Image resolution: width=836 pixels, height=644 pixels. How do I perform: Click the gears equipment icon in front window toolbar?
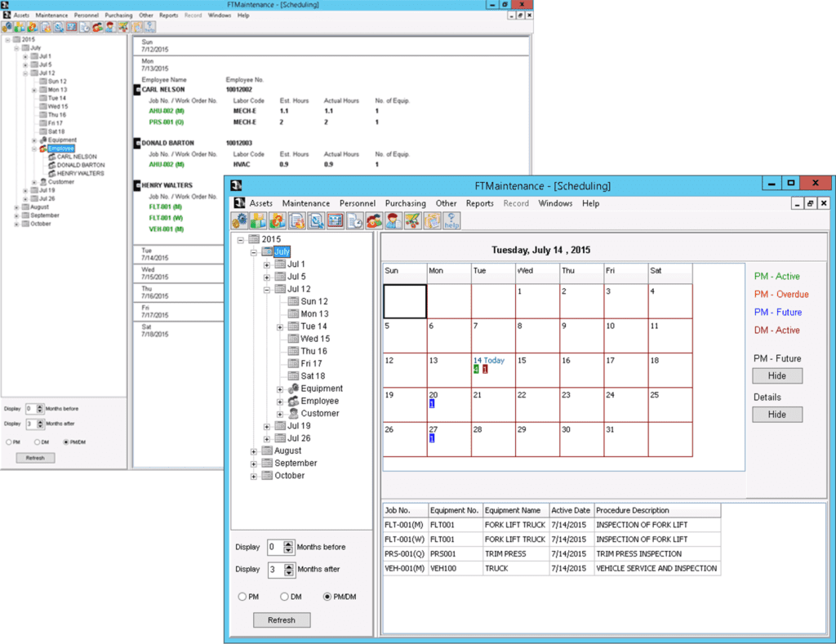click(239, 220)
